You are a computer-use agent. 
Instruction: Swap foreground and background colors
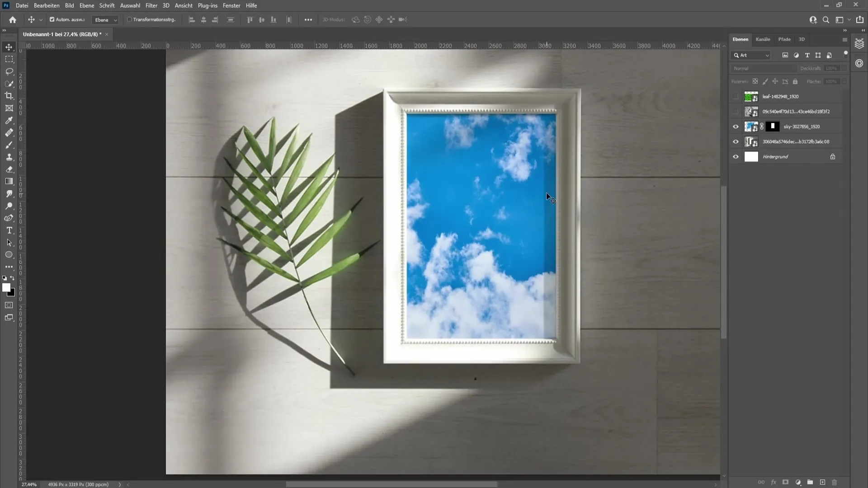click(x=12, y=278)
